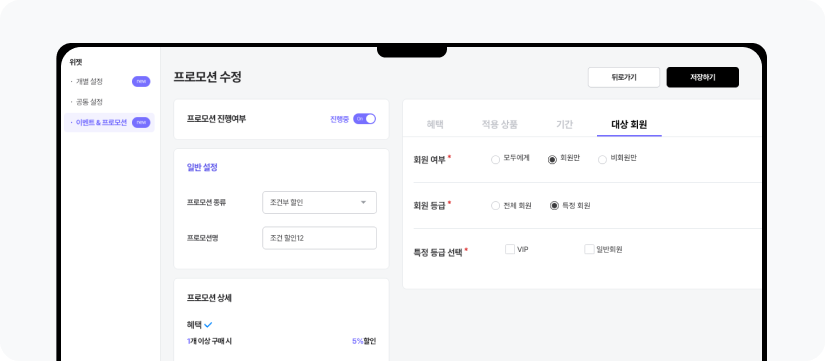
Task: Click the 위젯 sidebar heading
Action: click(x=76, y=62)
